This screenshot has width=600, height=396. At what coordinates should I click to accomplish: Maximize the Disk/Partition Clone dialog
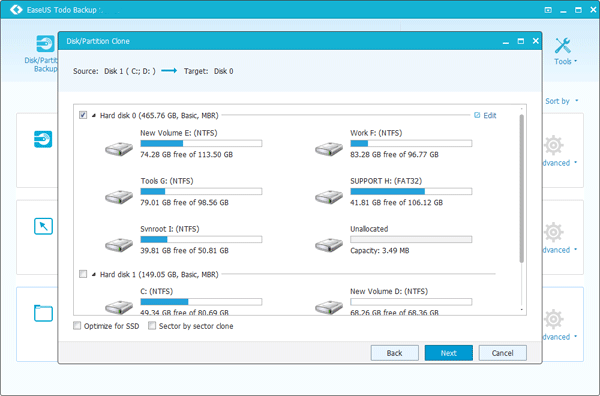521,41
